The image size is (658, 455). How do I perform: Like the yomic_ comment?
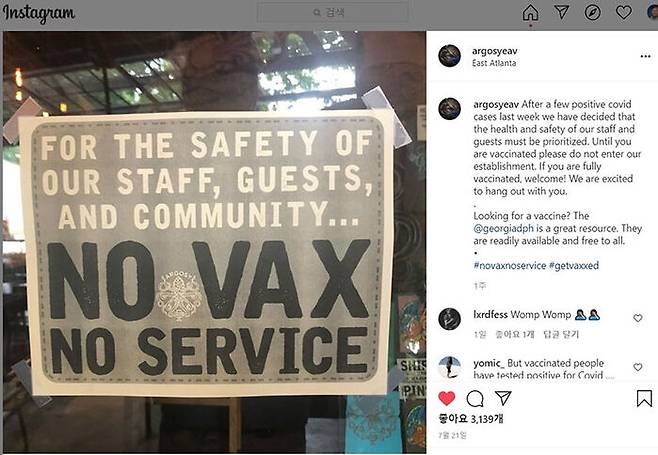(x=637, y=367)
